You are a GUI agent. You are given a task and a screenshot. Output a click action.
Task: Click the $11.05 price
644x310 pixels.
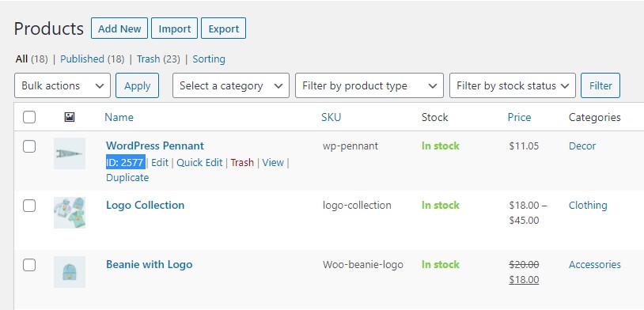[524, 146]
